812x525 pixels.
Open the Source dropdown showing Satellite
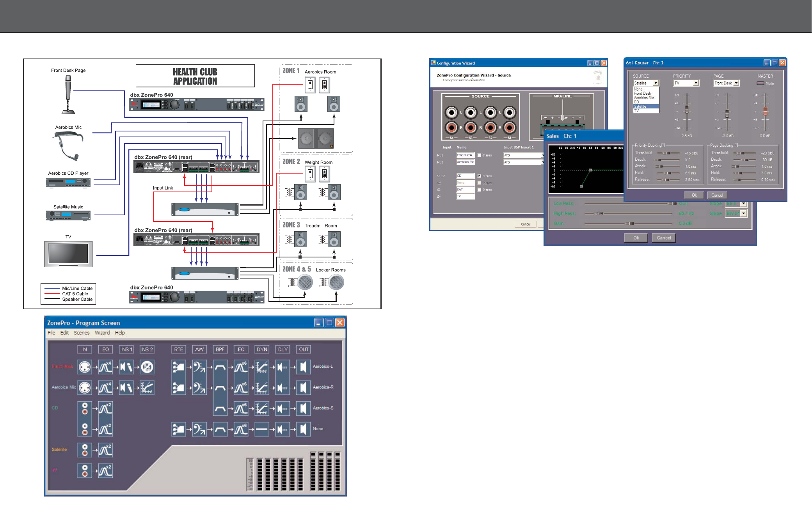tap(646, 83)
